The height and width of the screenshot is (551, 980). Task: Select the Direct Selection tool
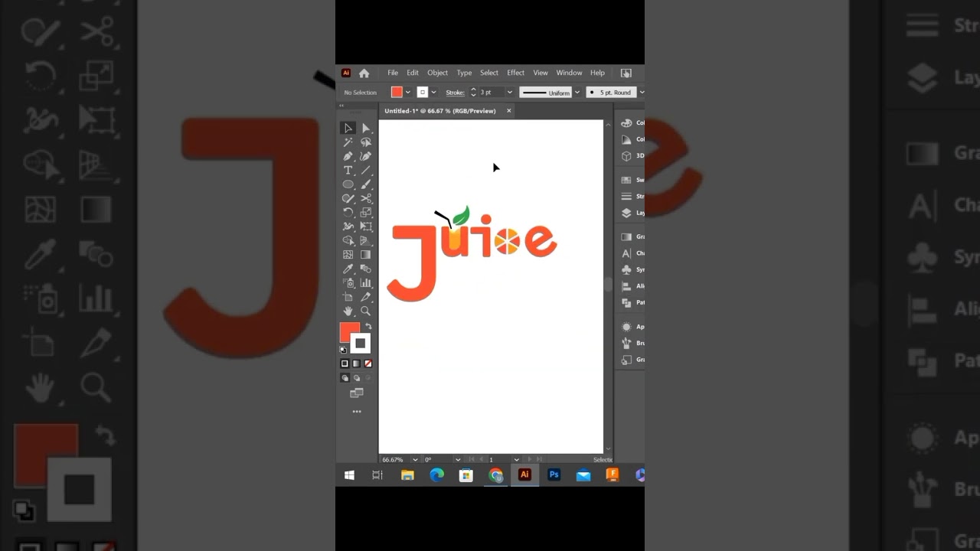pos(365,128)
